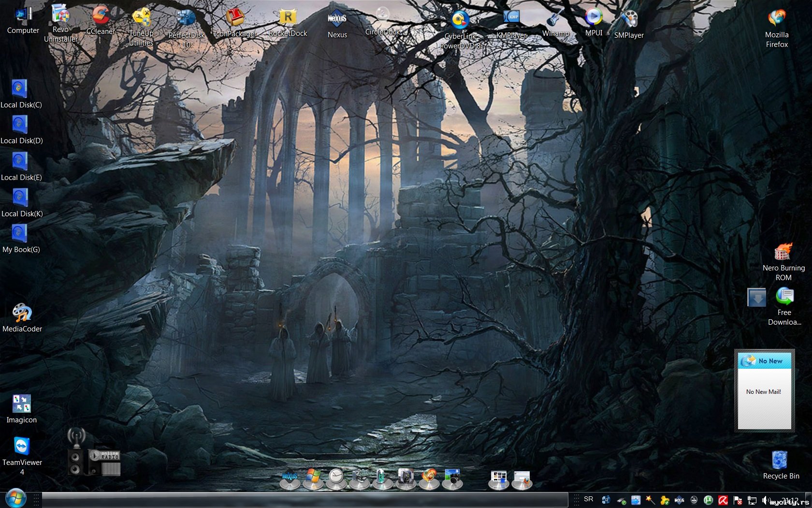Open the Firefox window thumbnail in the dock
Screen dimensions: 812x508
pos(522,479)
